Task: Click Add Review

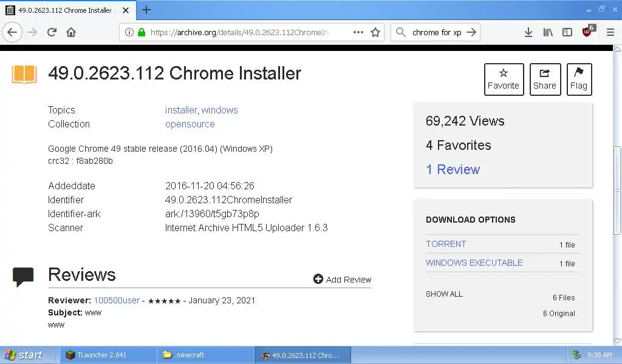Action: [343, 279]
